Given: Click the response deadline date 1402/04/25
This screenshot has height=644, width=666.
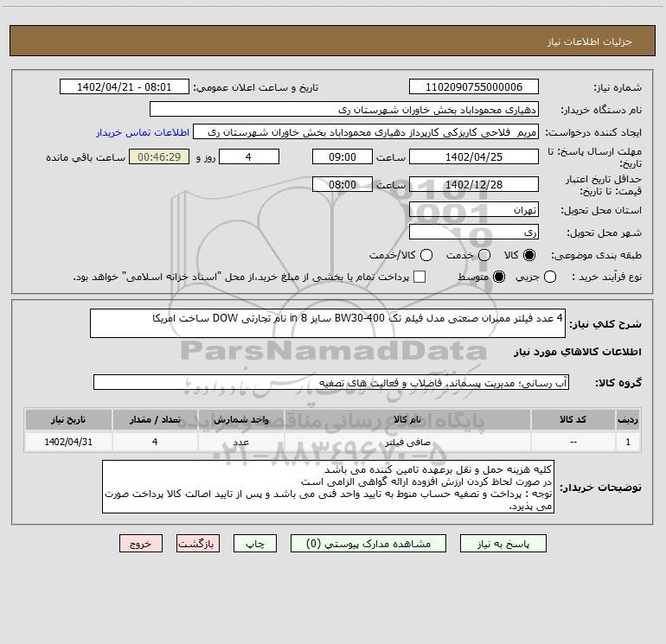Looking at the screenshot, I should tap(474, 157).
